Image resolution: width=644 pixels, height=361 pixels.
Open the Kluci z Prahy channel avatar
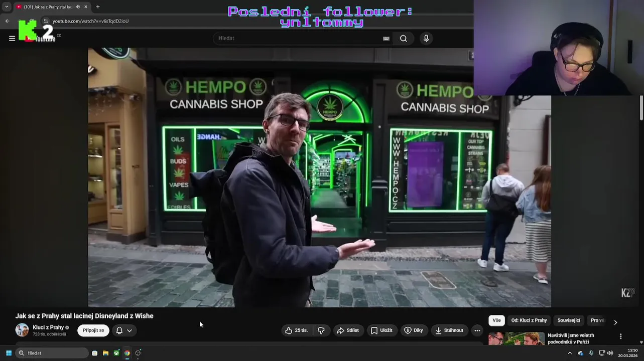coord(22,330)
